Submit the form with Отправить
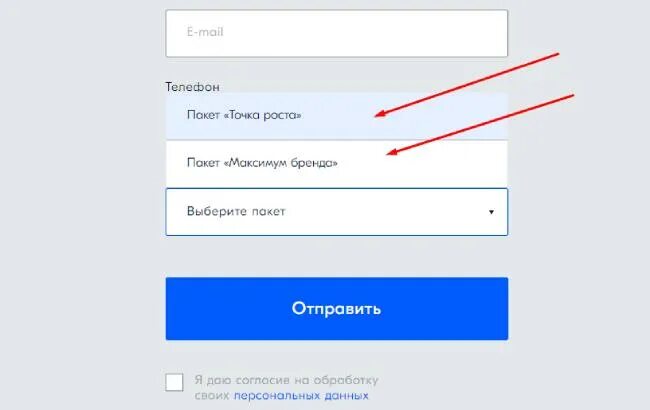Image resolution: width=650 pixels, height=410 pixels. pyautogui.click(x=337, y=309)
